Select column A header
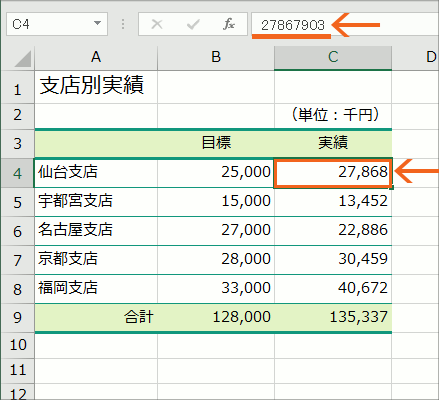This screenshot has height=400, width=439. point(96,58)
